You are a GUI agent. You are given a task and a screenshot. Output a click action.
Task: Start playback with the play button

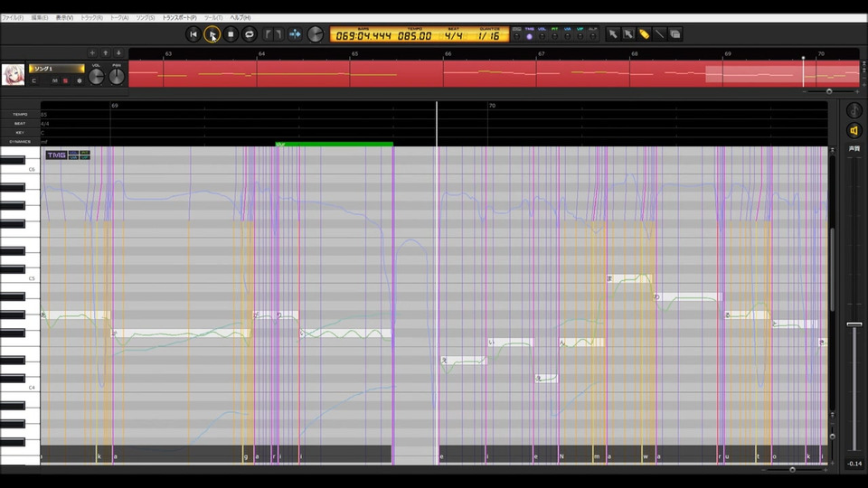212,34
